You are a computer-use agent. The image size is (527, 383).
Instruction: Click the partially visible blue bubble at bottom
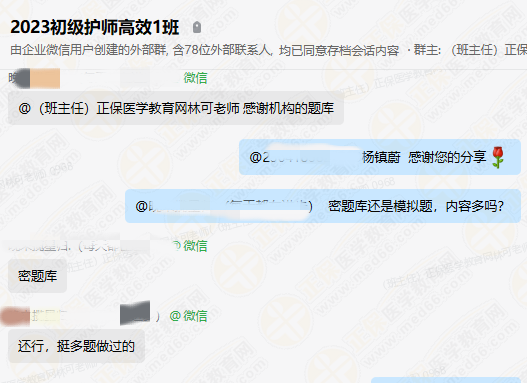coord(446,380)
